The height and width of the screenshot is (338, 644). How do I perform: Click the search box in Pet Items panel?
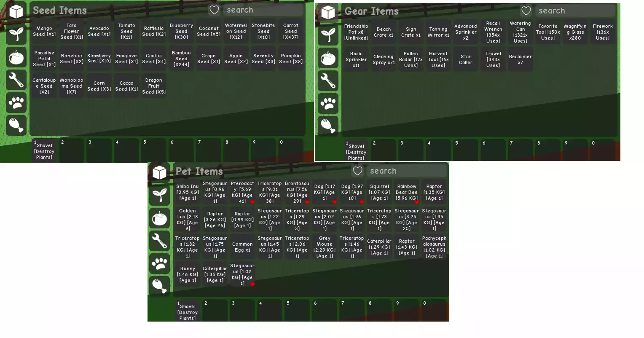click(x=407, y=171)
